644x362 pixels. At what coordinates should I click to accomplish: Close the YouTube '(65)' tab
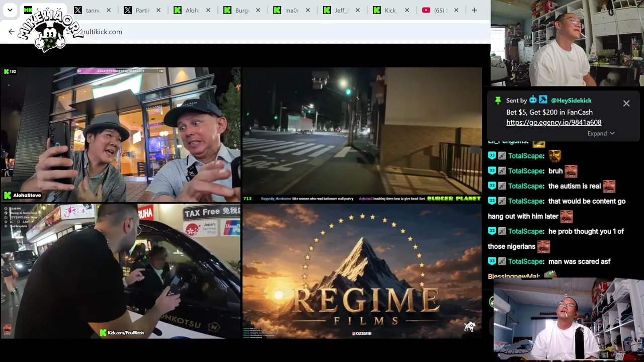456,10
